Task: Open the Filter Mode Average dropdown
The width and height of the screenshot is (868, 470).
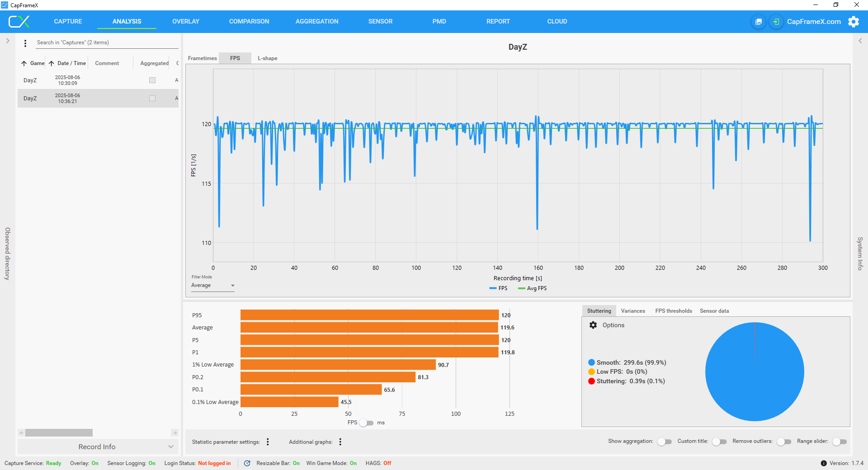Action: pos(212,285)
